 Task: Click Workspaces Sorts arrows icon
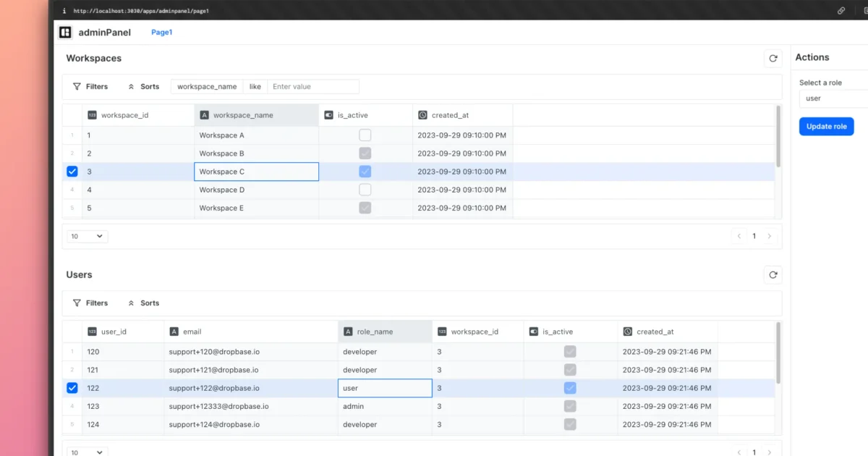pyautogui.click(x=131, y=87)
